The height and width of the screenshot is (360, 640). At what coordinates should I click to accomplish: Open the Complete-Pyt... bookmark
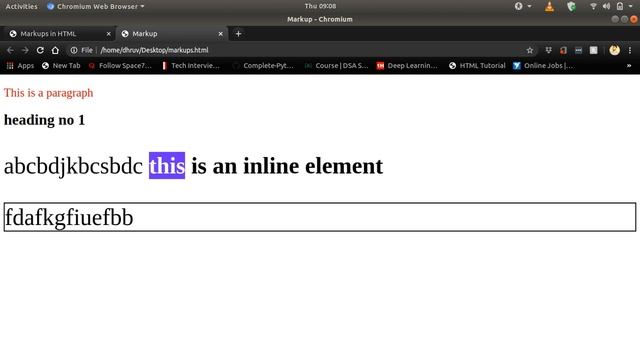coord(263,66)
